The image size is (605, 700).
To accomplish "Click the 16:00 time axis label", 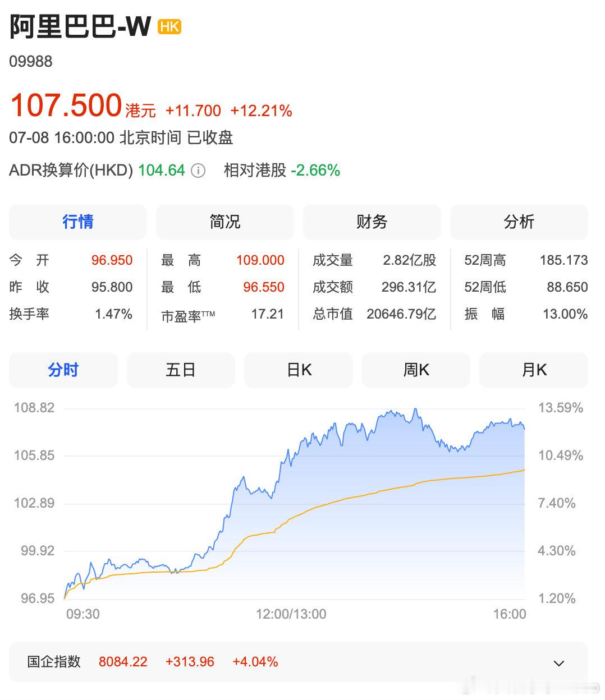I will coord(510,614).
